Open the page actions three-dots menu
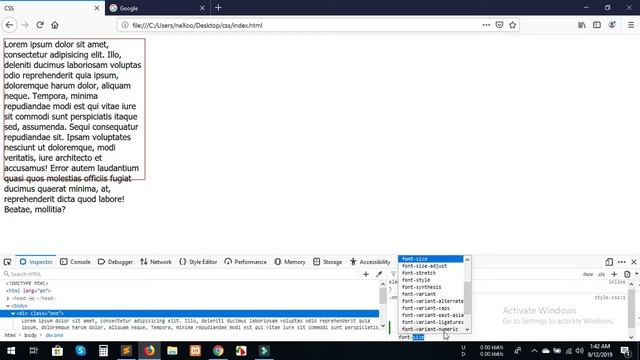This screenshot has height=360, width=640. (x=486, y=25)
